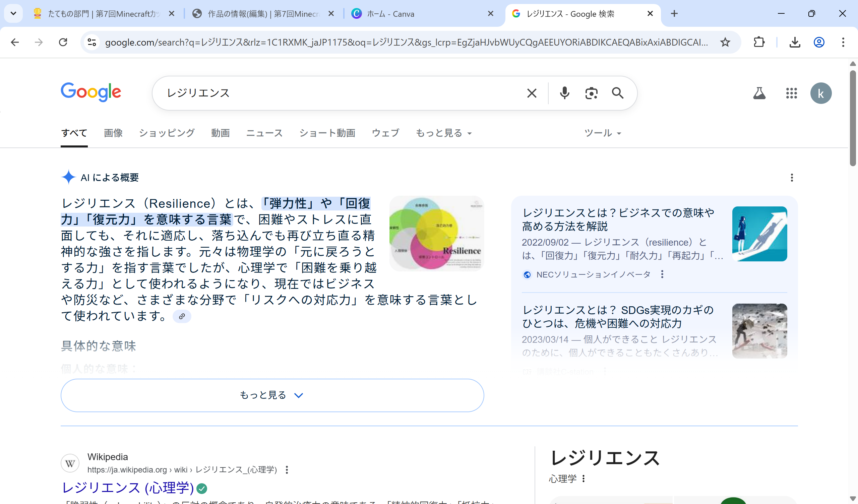Close the たてもの部門 tab

(x=172, y=14)
